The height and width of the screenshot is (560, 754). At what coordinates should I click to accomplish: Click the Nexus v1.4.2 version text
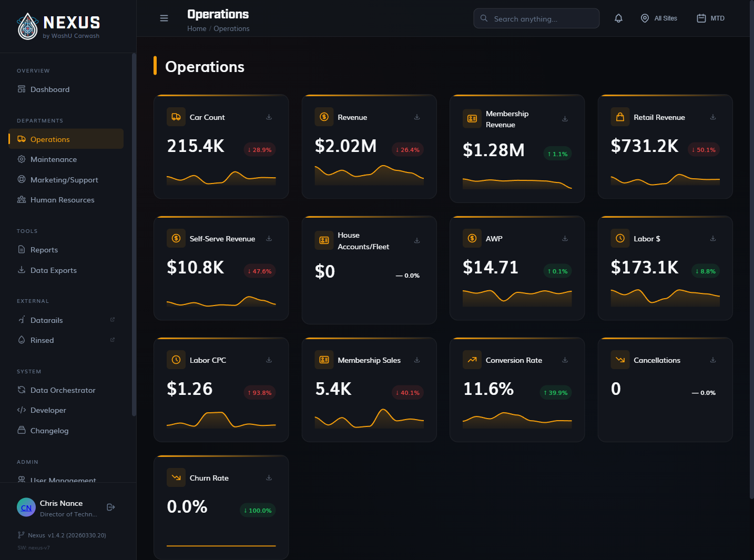[x=67, y=535]
